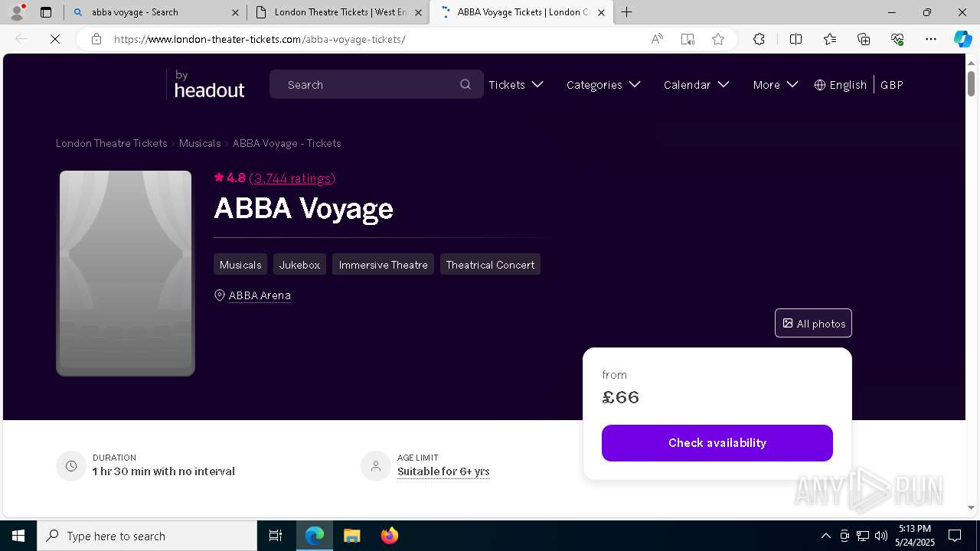Screen dimensions: 980x551
Task: Expand the Categories dropdown menu
Action: (x=603, y=85)
